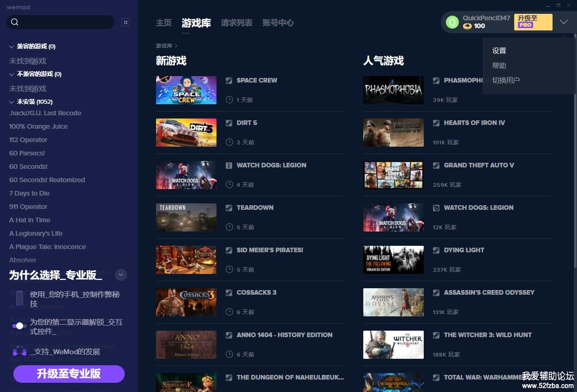Click the phone icon in the Pro promo
The width and height of the screenshot is (577, 392).
coord(19,298)
